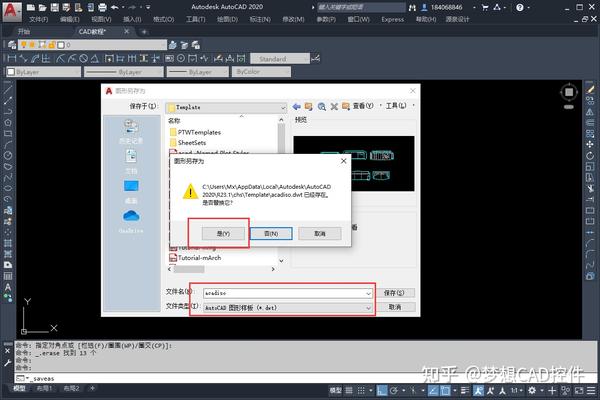Click the AutoCAD application menu logo
Screen dimensions: 600x400
click(x=10, y=11)
